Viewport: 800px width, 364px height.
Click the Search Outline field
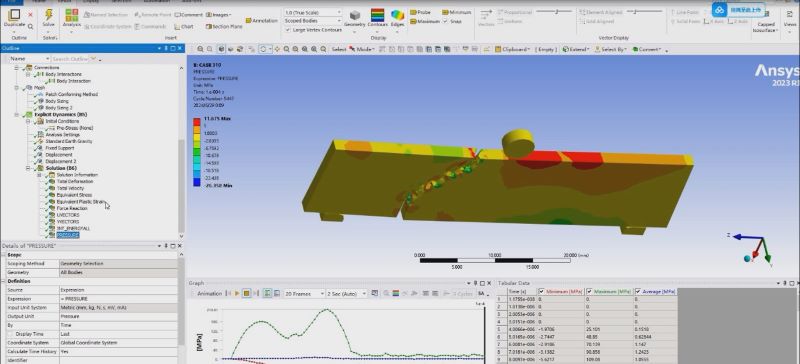[x=70, y=59]
